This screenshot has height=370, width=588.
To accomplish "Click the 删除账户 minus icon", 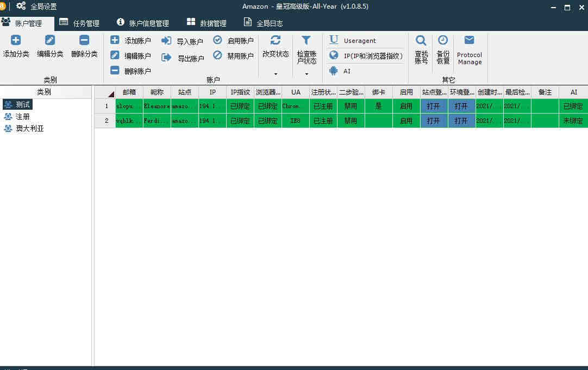I will (115, 70).
